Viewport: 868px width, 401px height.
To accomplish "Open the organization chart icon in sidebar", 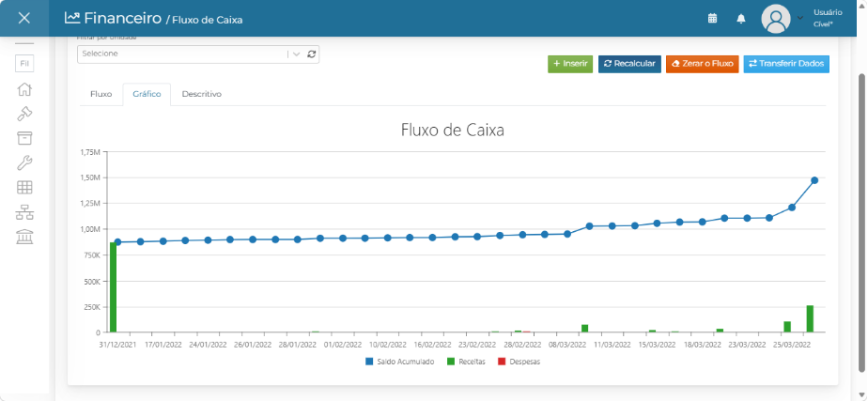I will [24, 212].
